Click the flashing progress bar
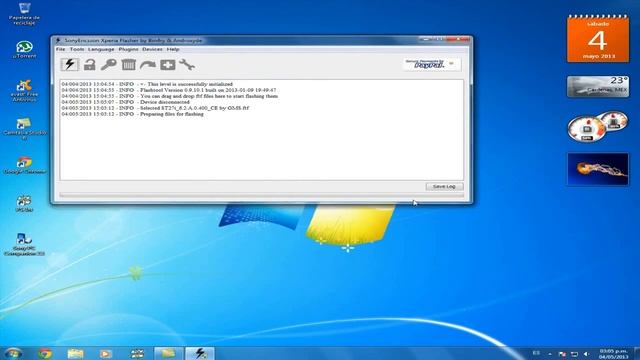 [261, 196]
